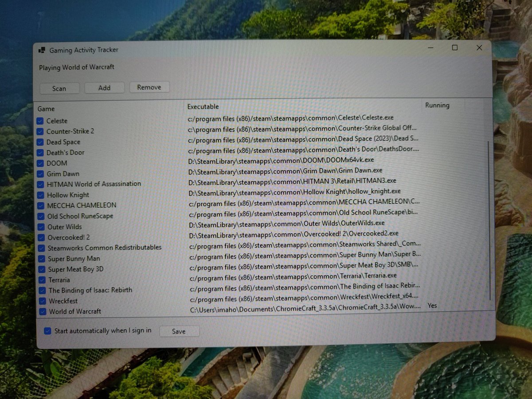Toggle the Super Meat Boy 3D checkbox

point(42,270)
